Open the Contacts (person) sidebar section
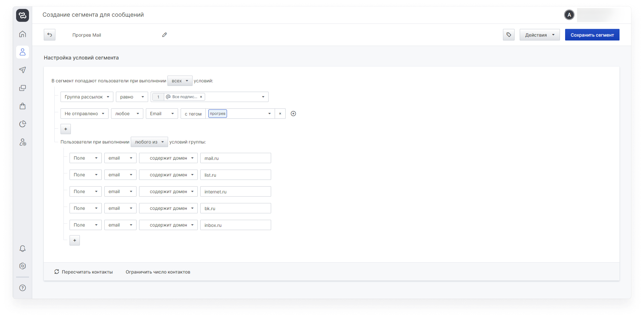 point(23,52)
